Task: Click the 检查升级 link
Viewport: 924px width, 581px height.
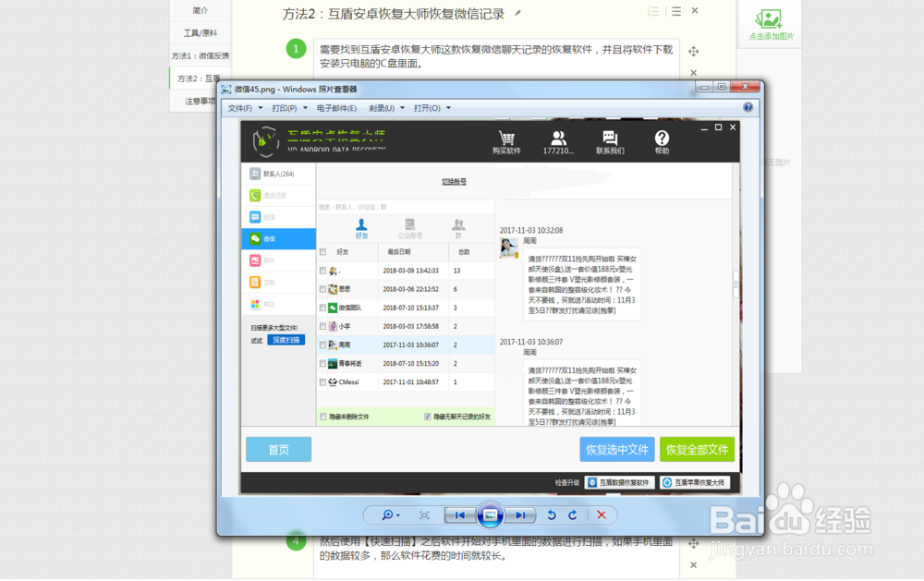Action: (567, 482)
